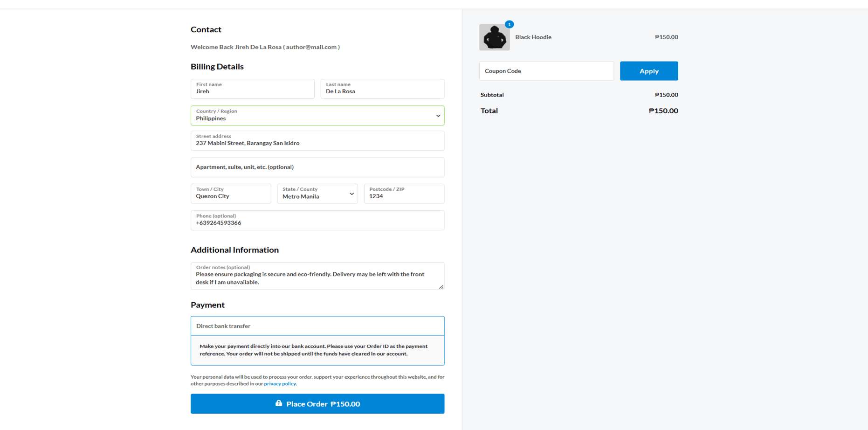Click the Place Order ₱150.00 button
This screenshot has height=430, width=868.
[x=317, y=404]
